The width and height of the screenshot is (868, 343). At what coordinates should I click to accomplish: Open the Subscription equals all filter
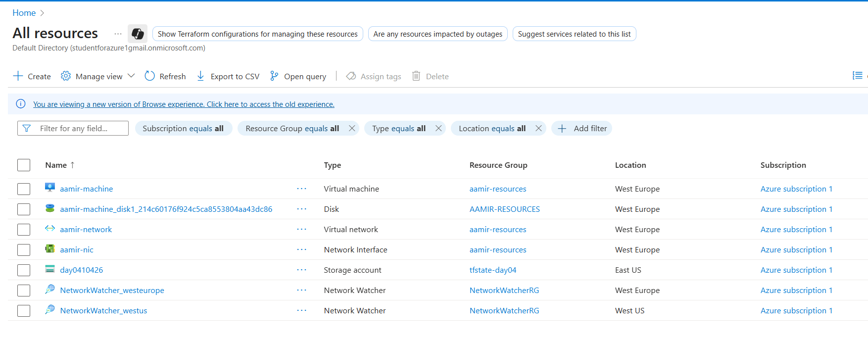pos(183,128)
